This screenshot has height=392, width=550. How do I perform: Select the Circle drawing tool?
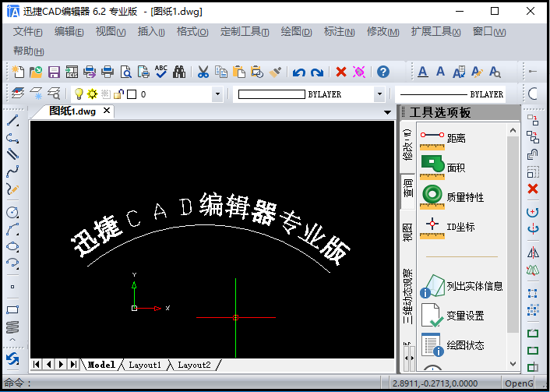tap(12, 212)
